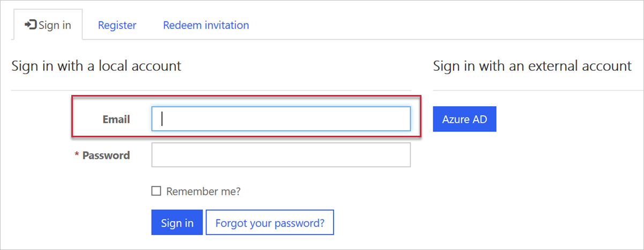Click the Password field label
The height and width of the screenshot is (250, 644).
coord(106,155)
